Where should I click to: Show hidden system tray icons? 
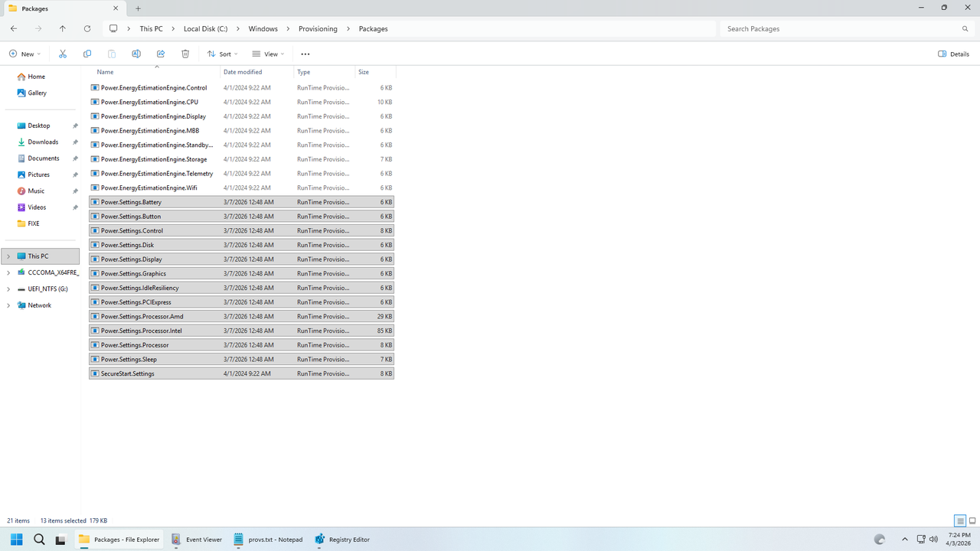904,540
